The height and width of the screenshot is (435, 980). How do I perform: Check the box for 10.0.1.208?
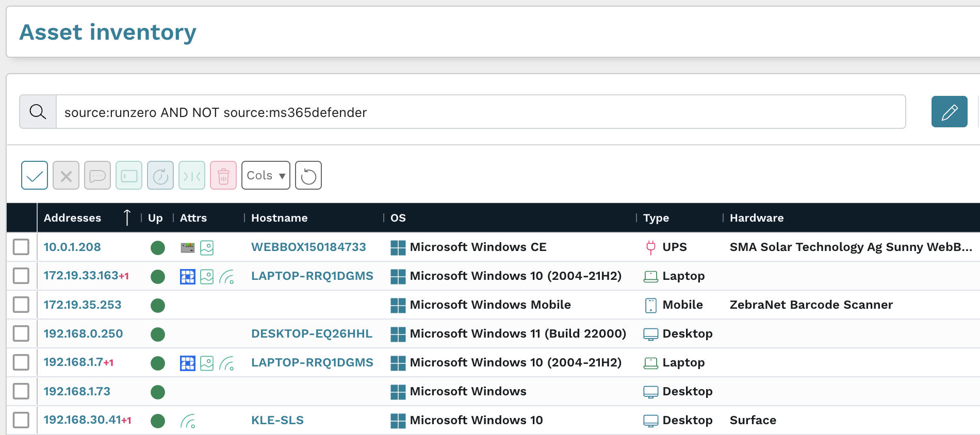21,247
